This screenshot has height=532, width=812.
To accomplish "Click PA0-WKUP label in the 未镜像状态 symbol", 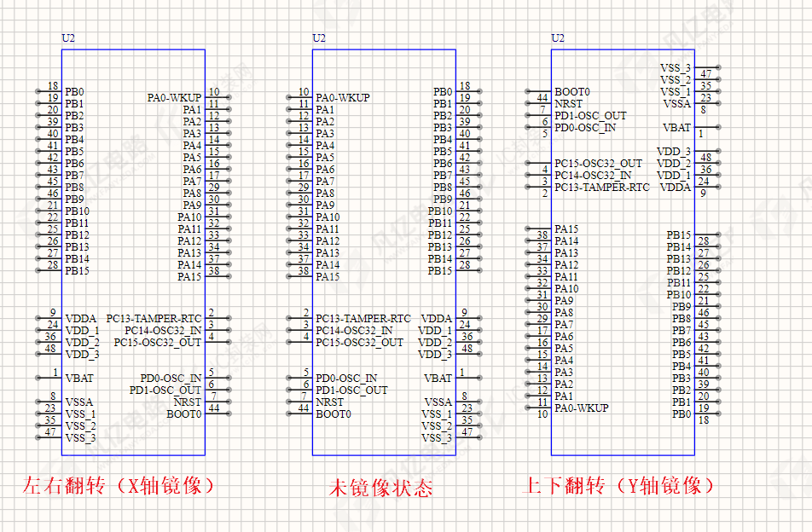I will 343,98.
